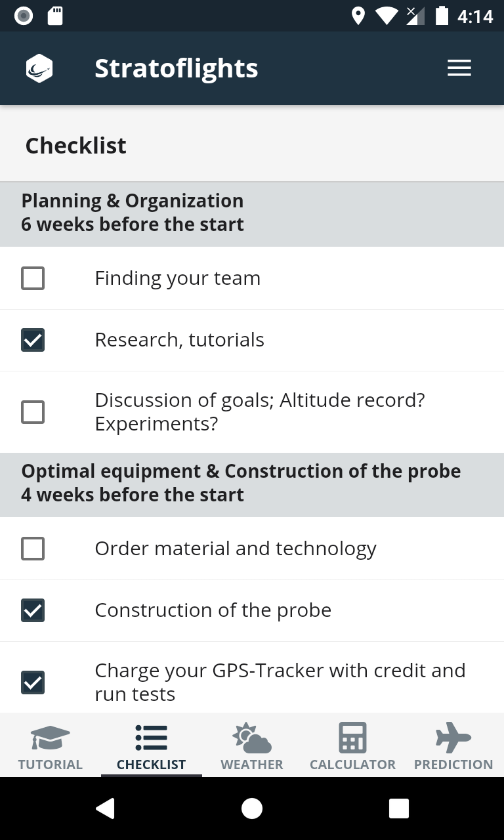Image resolution: width=504 pixels, height=840 pixels.
Task: Uncheck the 'Charge your GPS-Tracker' checkbox
Action: coord(33,682)
